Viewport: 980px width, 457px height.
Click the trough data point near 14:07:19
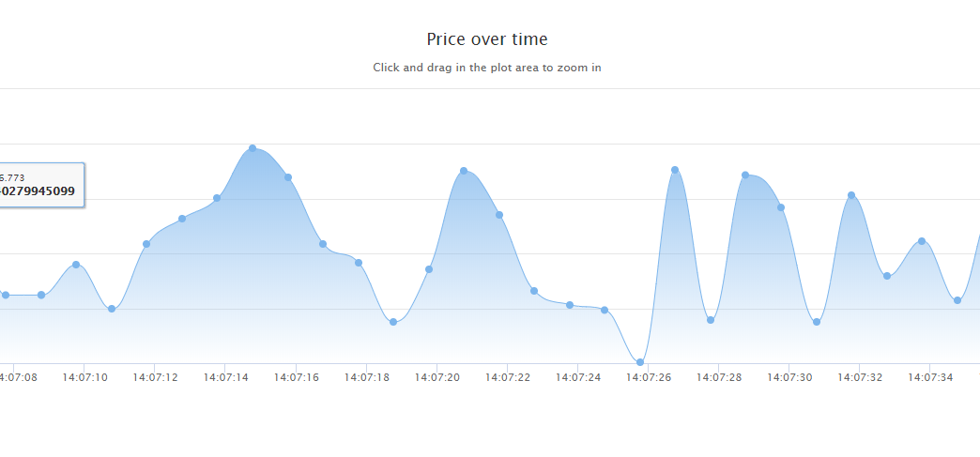[x=393, y=322]
